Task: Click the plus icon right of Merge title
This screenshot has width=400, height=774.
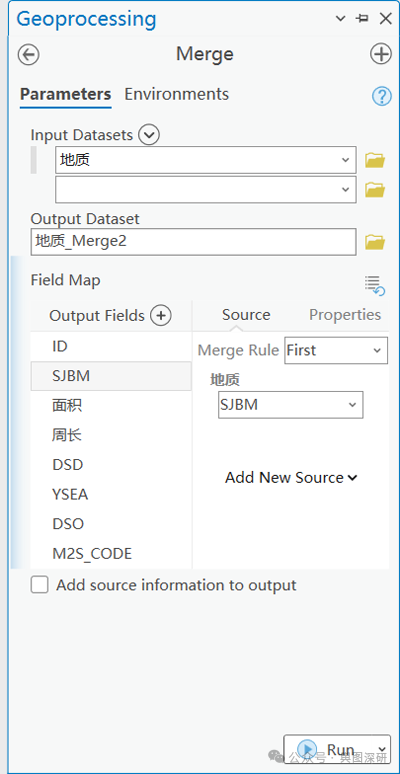Action: 381,54
